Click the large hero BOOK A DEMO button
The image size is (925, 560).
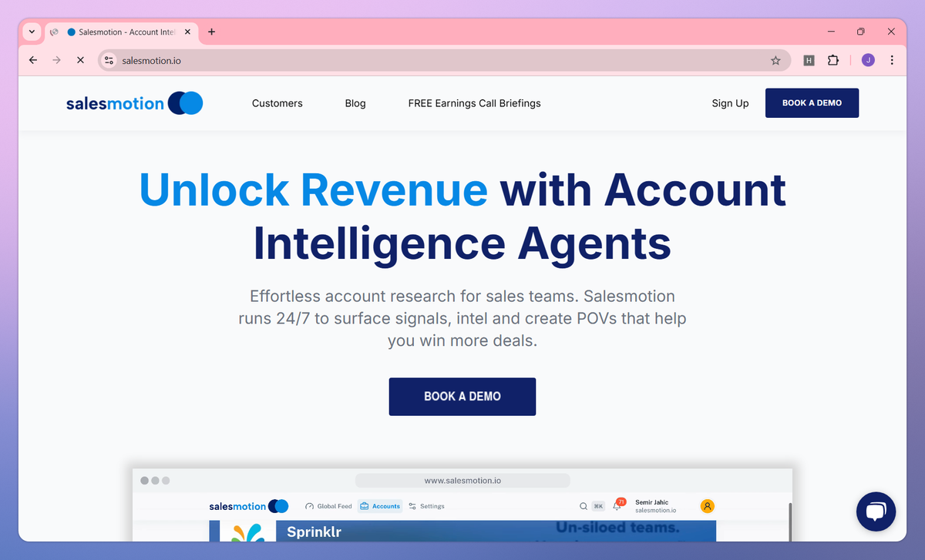[x=462, y=397]
